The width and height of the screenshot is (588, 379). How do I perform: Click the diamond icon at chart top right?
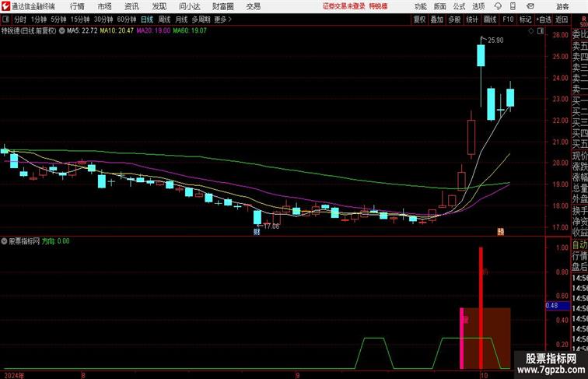coord(531,31)
